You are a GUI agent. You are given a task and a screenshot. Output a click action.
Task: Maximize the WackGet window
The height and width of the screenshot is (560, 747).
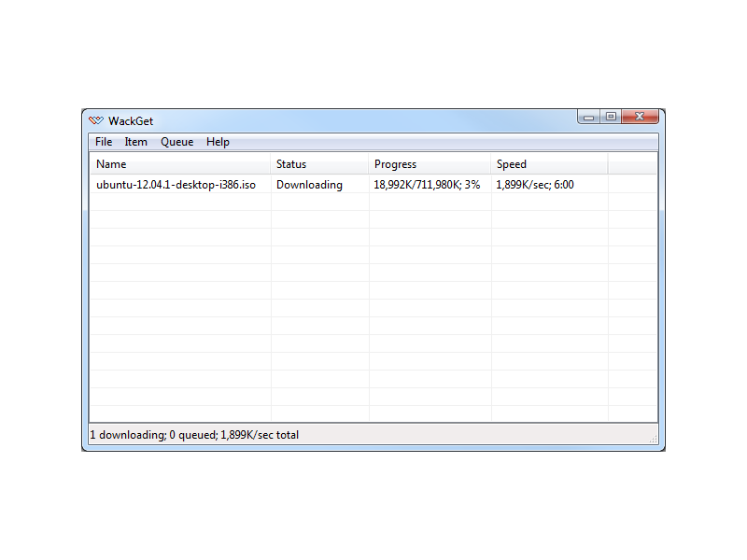611,118
